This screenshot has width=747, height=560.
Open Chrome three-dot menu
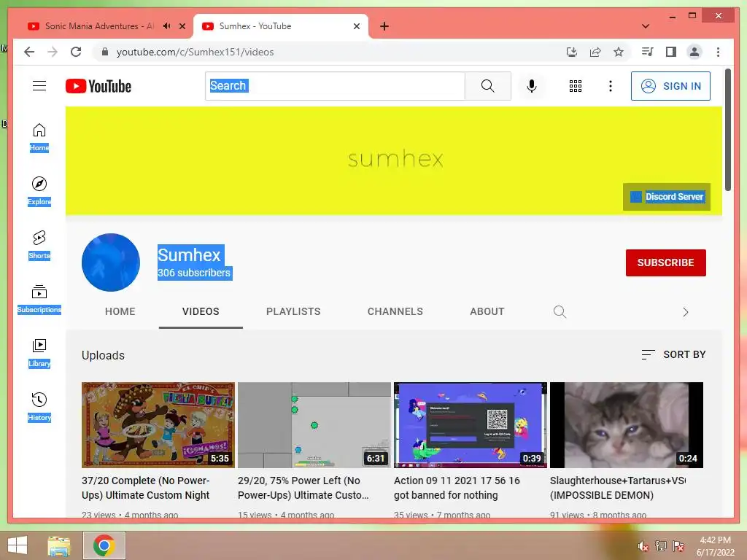[718, 52]
